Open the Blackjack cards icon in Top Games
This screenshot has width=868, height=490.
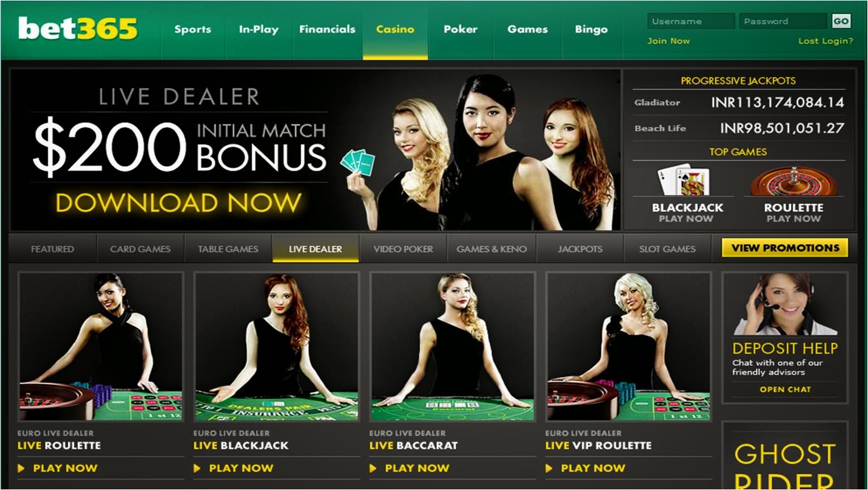(x=683, y=180)
